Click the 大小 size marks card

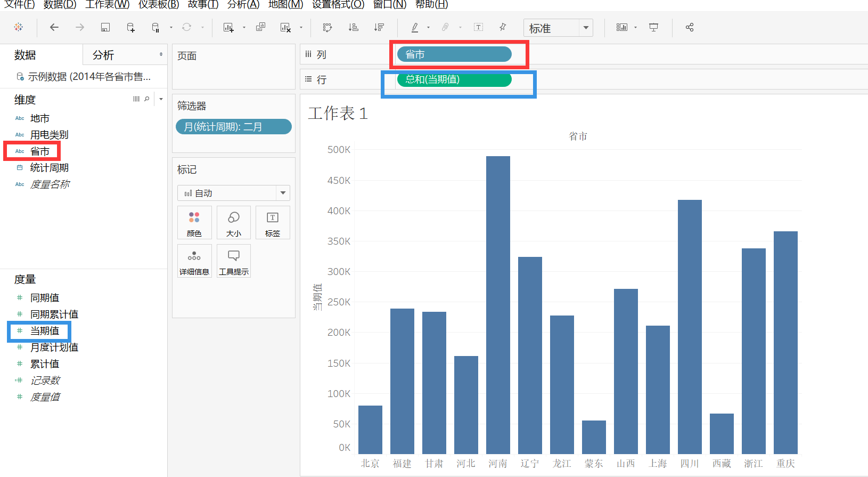click(234, 222)
